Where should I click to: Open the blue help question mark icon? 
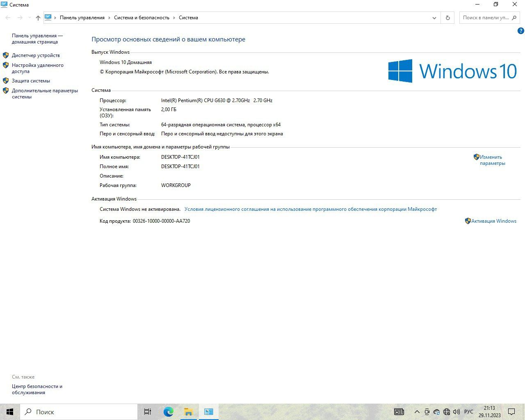520,31
